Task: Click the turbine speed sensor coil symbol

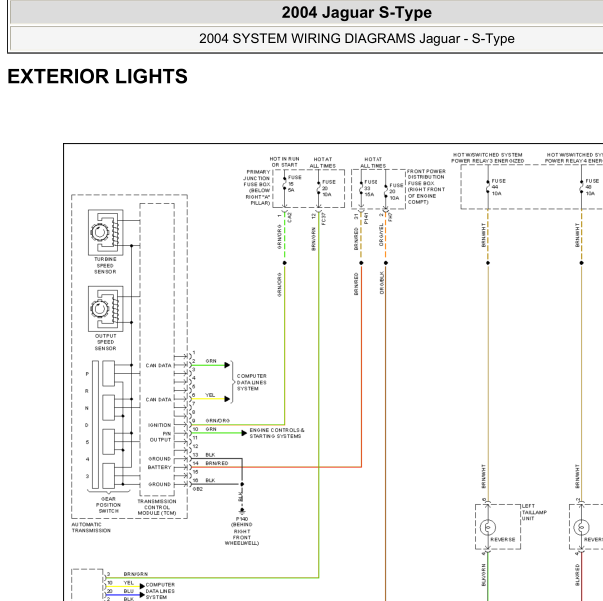Action: pos(106,232)
